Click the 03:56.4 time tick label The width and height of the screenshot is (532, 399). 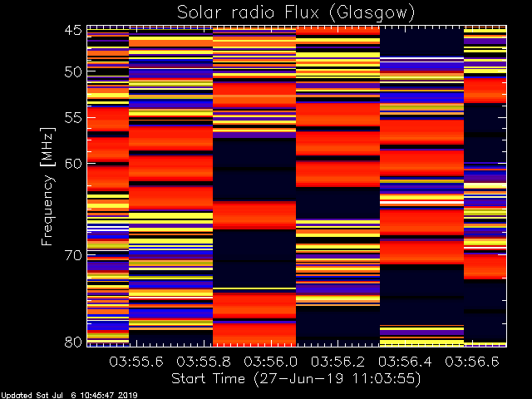click(405, 362)
